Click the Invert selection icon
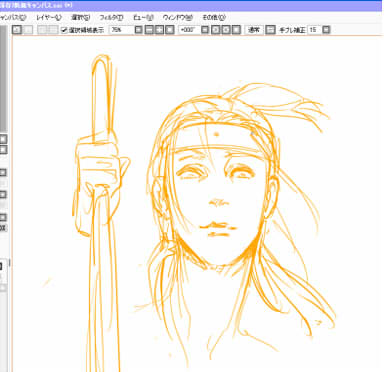 (x=53, y=30)
